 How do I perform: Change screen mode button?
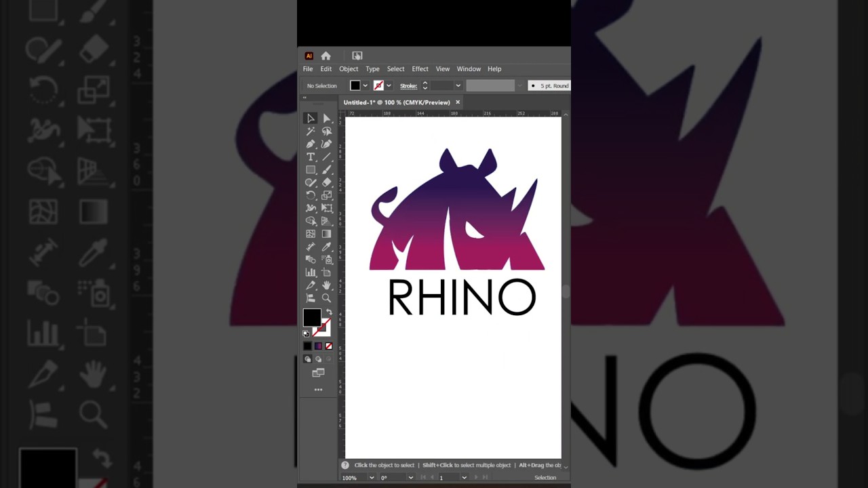coord(318,373)
